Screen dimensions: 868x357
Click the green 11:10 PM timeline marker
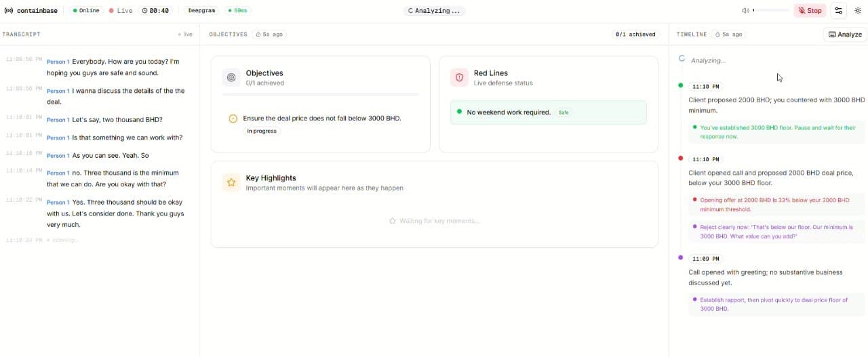tap(681, 85)
